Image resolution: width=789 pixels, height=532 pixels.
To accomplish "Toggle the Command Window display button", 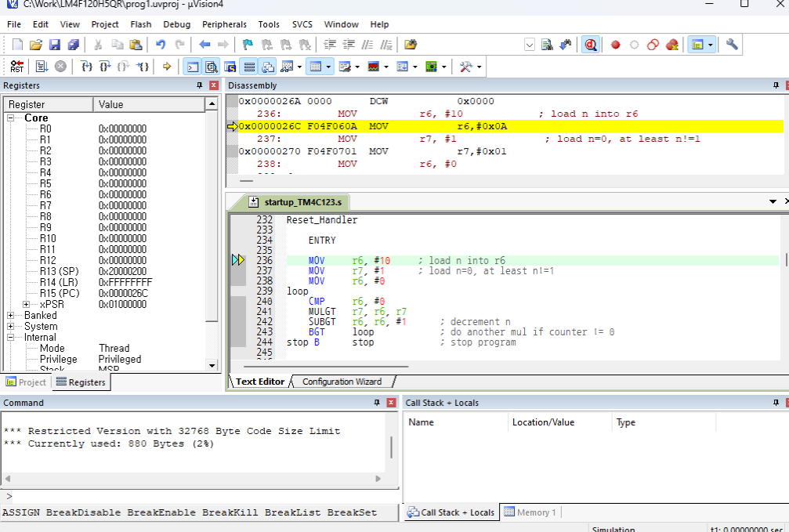I will point(192,67).
